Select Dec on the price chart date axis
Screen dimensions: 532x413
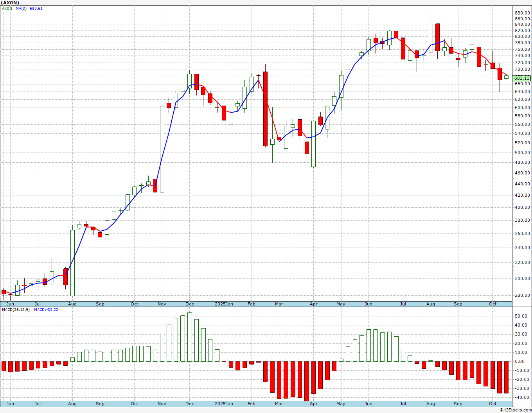190,304
